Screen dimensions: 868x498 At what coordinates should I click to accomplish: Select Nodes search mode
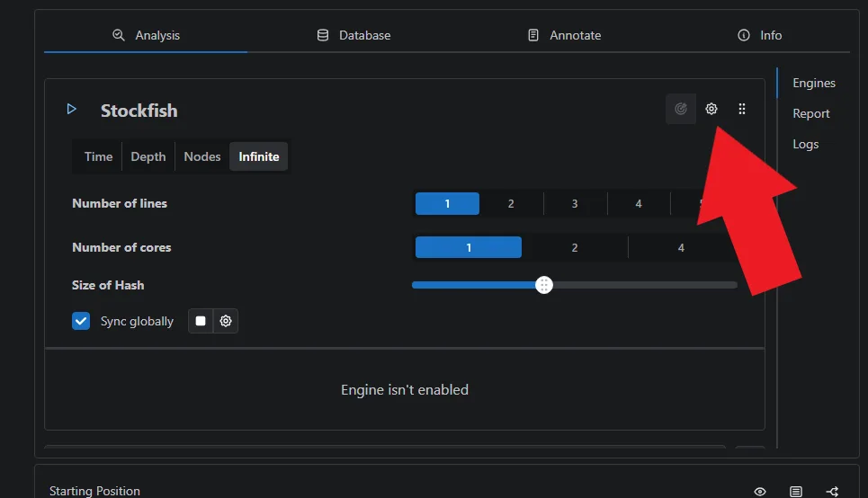point(202,156)
